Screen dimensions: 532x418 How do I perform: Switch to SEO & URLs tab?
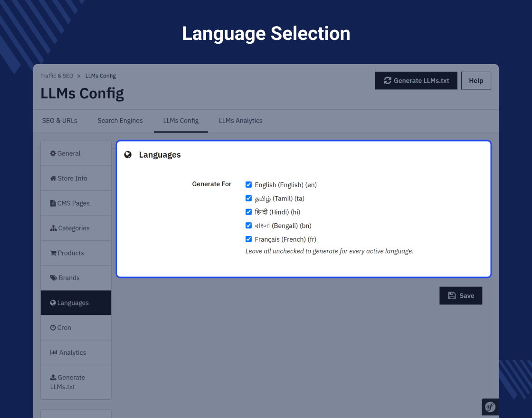(60, 121)
